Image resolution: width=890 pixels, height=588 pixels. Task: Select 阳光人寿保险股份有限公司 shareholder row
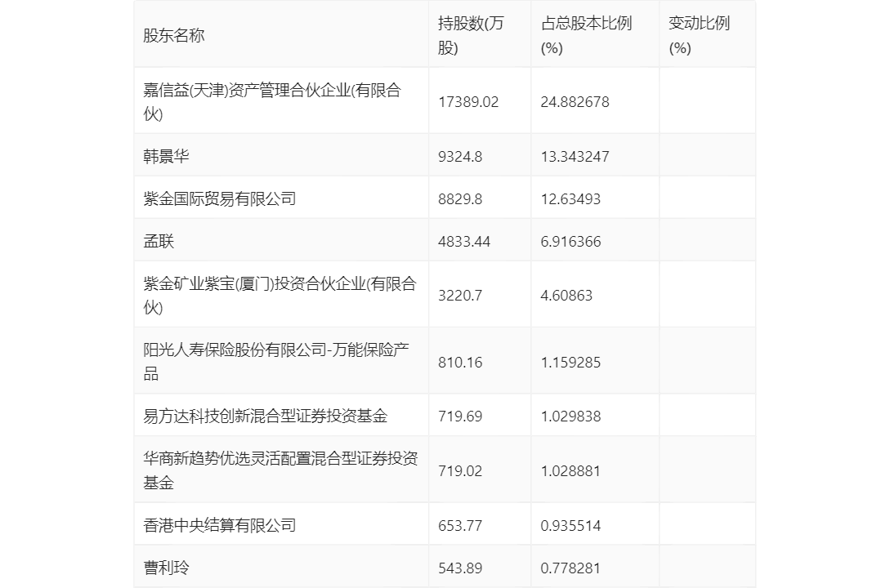276,361
